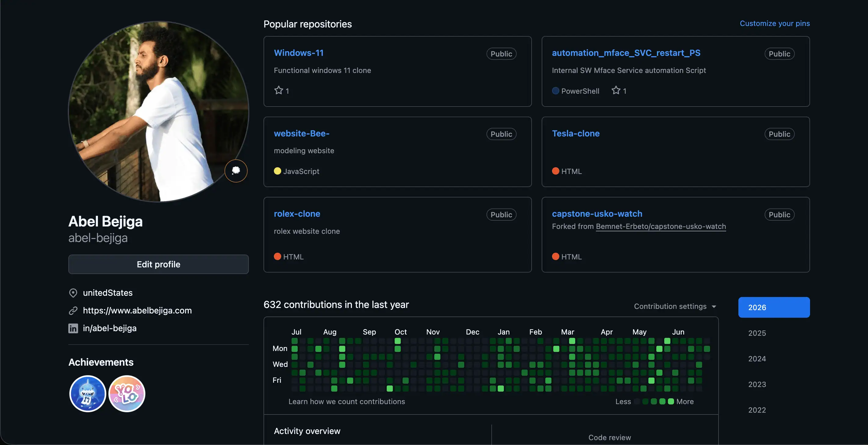The height and width of the screenshot is (445, 868).
Task: Select the 2026 contribution year
Action: pos(774,307)
